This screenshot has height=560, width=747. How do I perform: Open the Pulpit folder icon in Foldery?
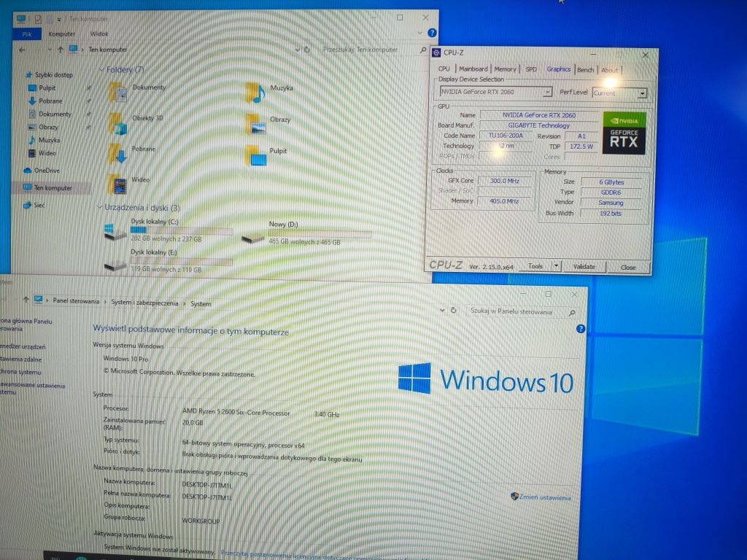[256, 155]
